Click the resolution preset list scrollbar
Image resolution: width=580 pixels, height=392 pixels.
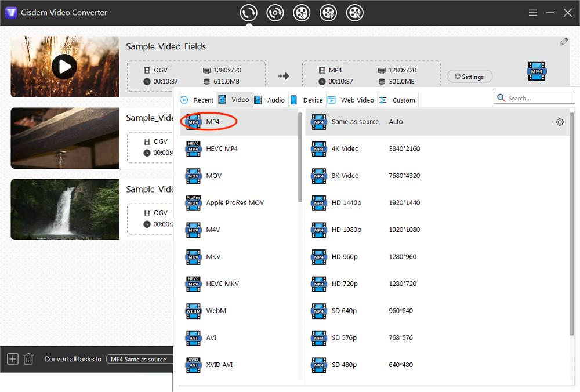(x=572, y=224)
